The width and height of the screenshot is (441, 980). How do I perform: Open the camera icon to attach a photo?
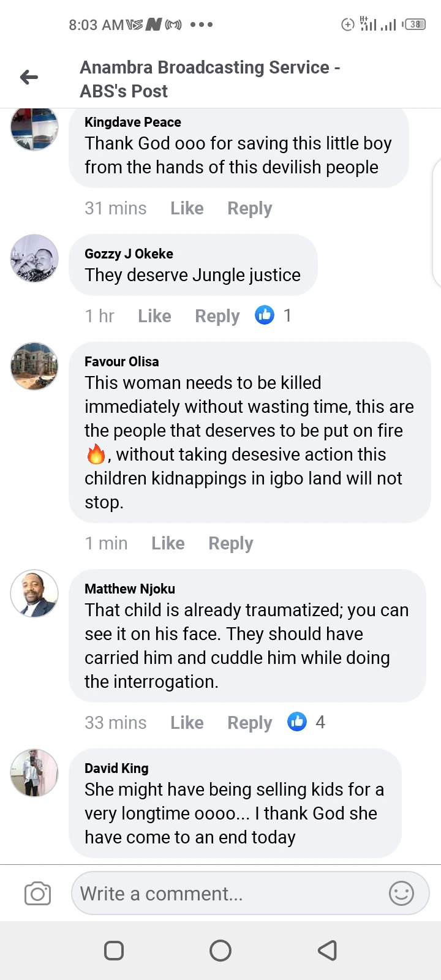[37, 894]
